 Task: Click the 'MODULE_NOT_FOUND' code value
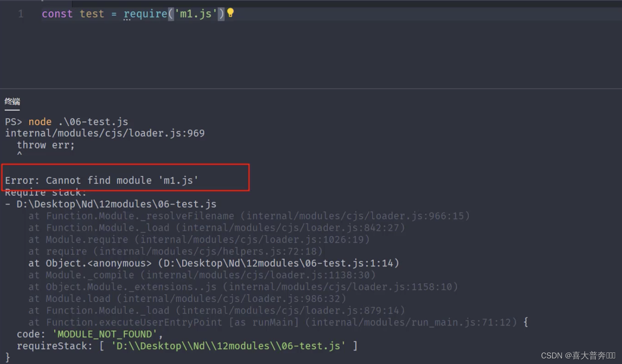pyautogui.click(x=104, y=334)
